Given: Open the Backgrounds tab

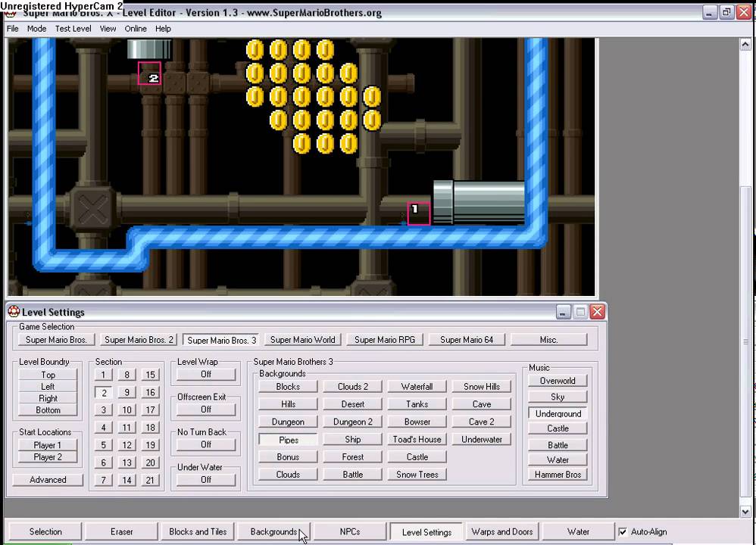Looking at the screenshot, I should click(x=273, y=531).
